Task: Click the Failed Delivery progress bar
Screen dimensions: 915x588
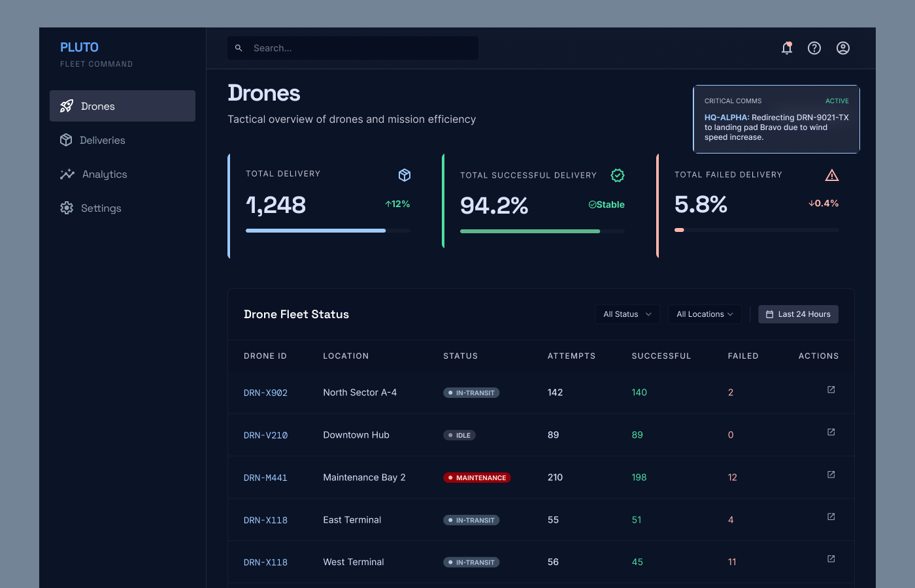Action: click(x=757, y=230)
